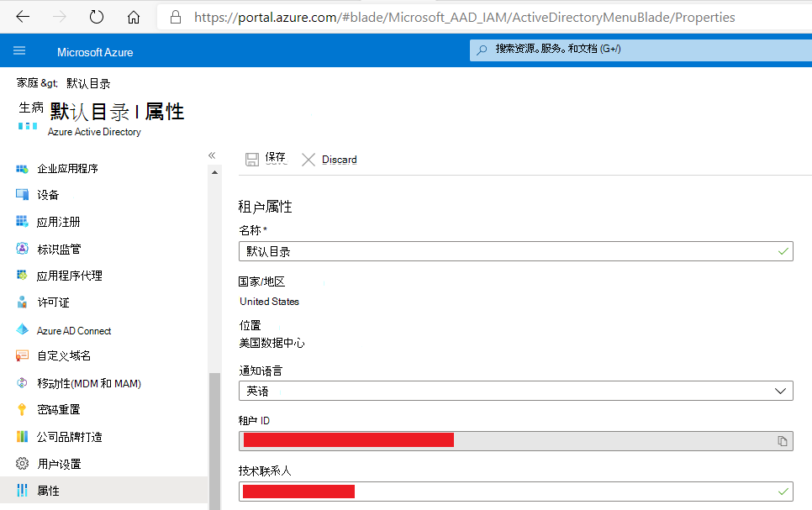The height and width of the screenshot is (510, 812).
Task: Click the Discard X icon
Action: coord(308,160)
